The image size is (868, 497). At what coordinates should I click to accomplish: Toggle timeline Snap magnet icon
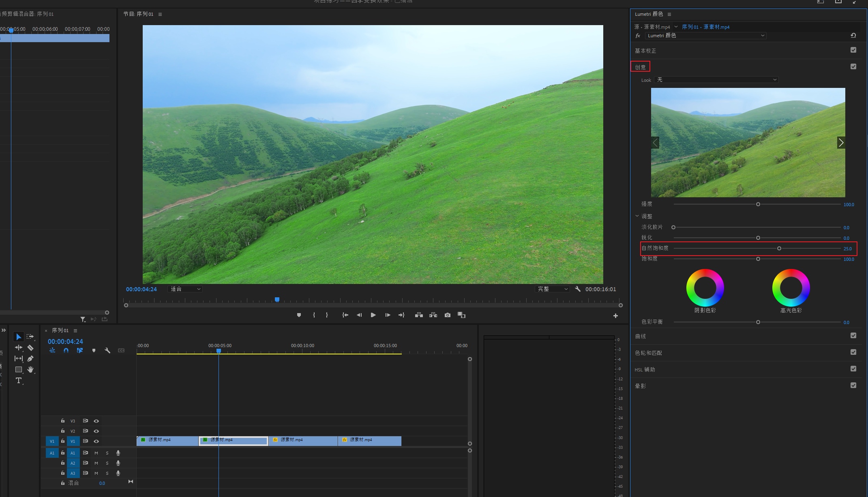(66, 350)
